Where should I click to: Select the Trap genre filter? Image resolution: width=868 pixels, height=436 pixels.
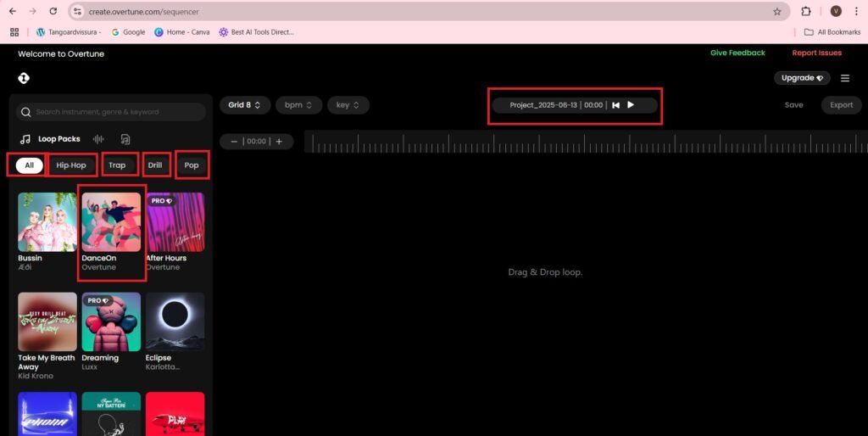point(117,165)
